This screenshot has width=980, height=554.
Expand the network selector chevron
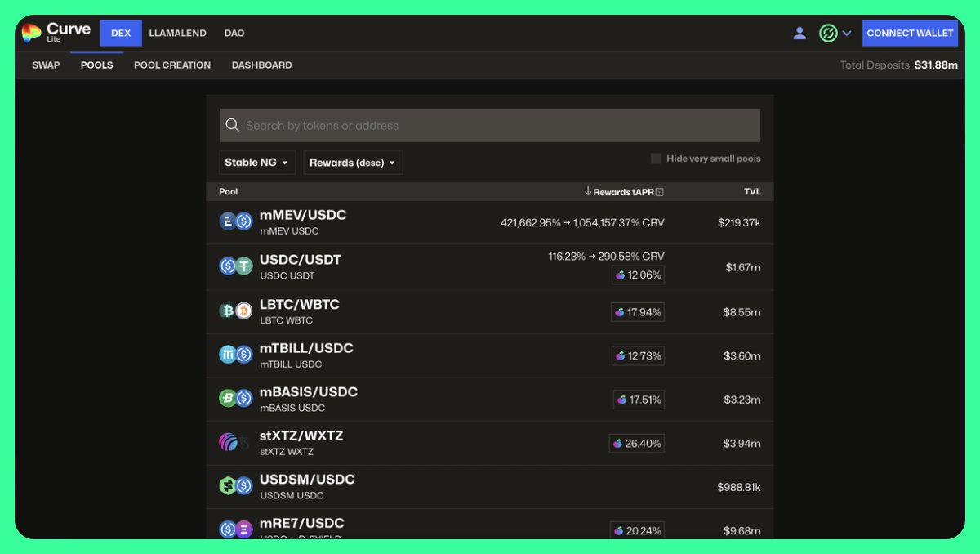[x=847, y=34]
